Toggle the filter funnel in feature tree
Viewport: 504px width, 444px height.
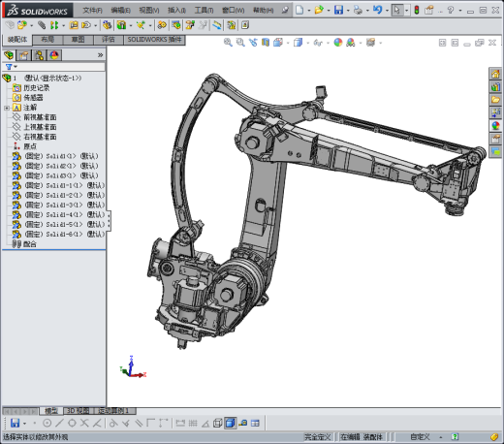pos(9,67)
